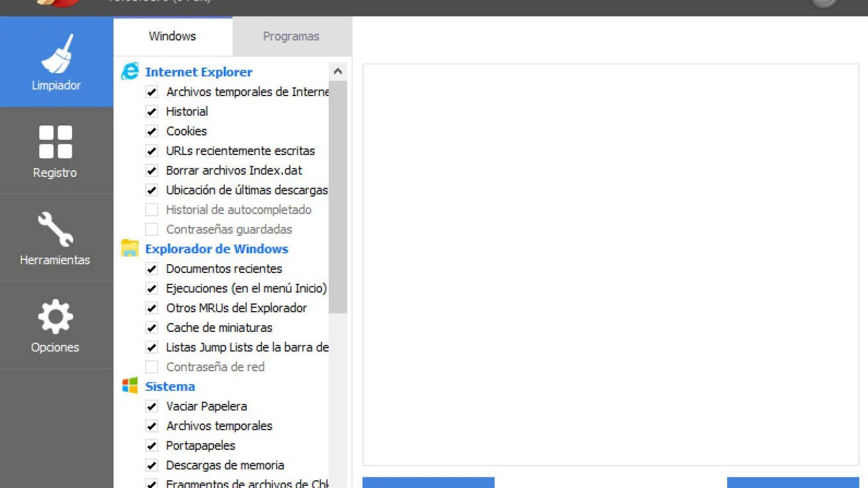Viewport: 868px width, 488px height.
Task: Select the Internet Explorer section header
Action: click(198, 72)
